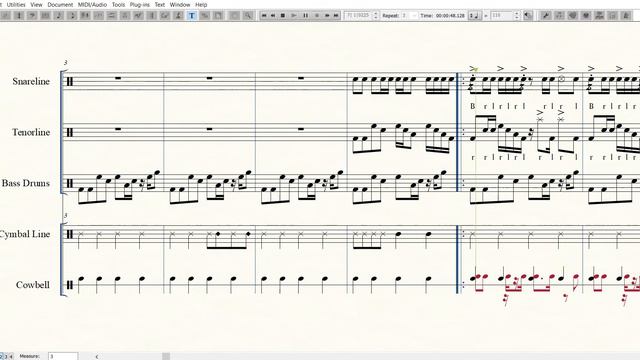Pause playback
Viewport: 640px width, 360px height.
[305, 16]
